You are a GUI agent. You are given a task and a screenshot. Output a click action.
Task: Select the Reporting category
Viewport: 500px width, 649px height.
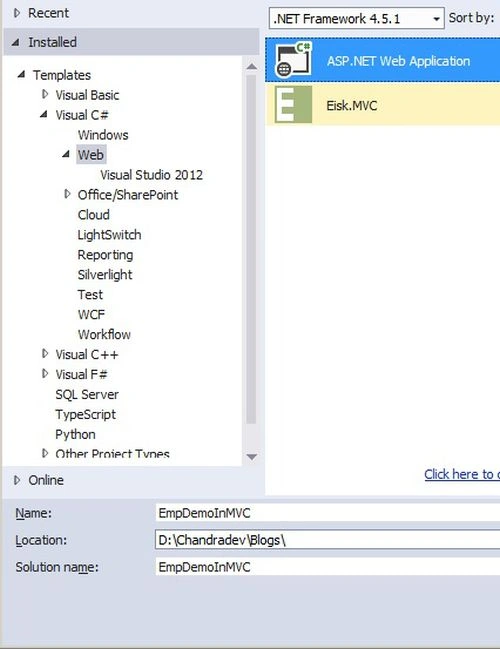tap(106, 255)
